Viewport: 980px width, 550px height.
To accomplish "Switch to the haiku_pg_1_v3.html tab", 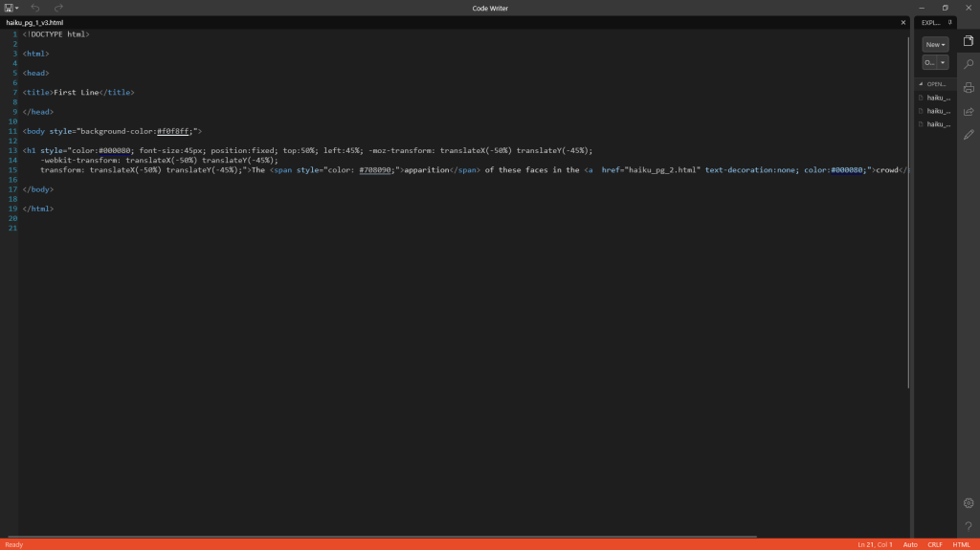I will click(33, 22).
